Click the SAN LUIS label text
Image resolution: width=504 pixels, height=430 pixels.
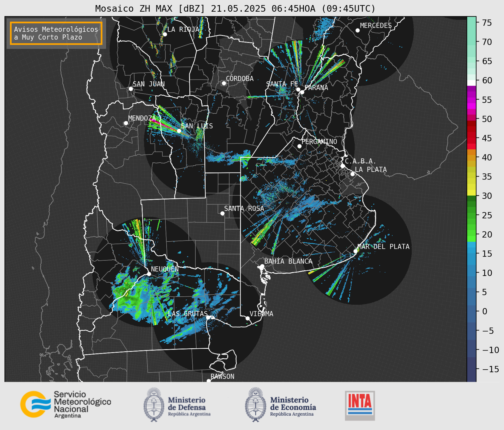(x=197, y=126)
